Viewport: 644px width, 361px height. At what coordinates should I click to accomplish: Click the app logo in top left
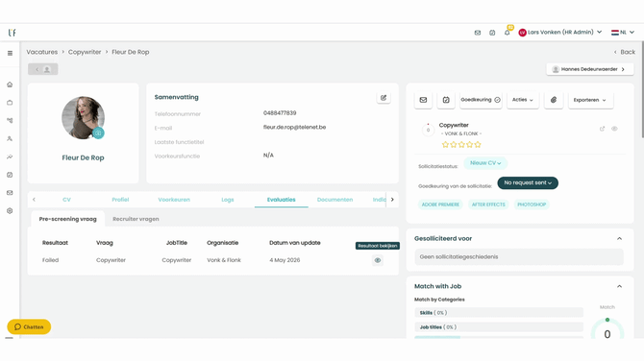(12, 33)
